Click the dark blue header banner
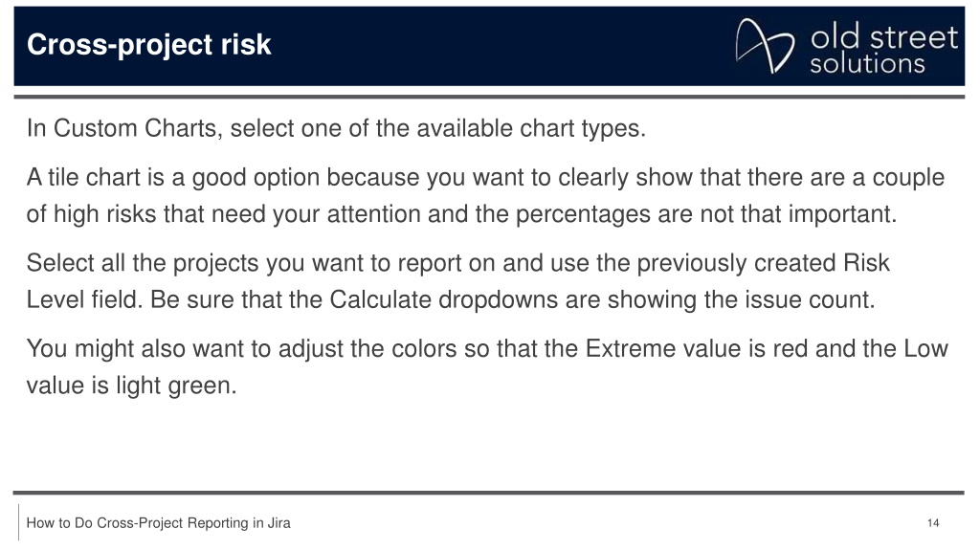Screen dimensions: 980x551 click(489, 46)
